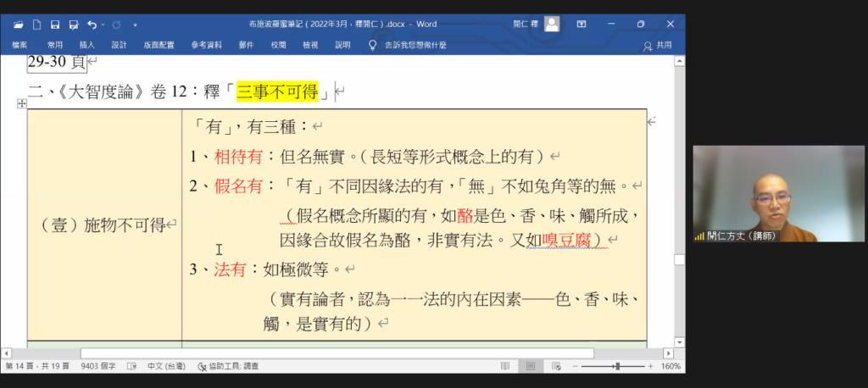Click the proofing check icon in status bar
The width and height of the screenshot is (868, 388).
pyautogui.click(x=132, y=366)
